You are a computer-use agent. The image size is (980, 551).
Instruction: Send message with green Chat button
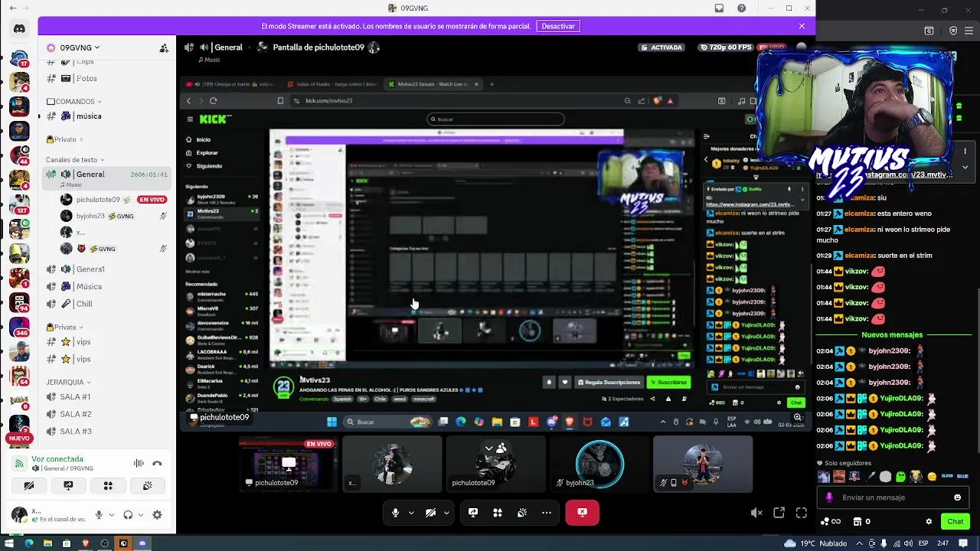(955, 521)
